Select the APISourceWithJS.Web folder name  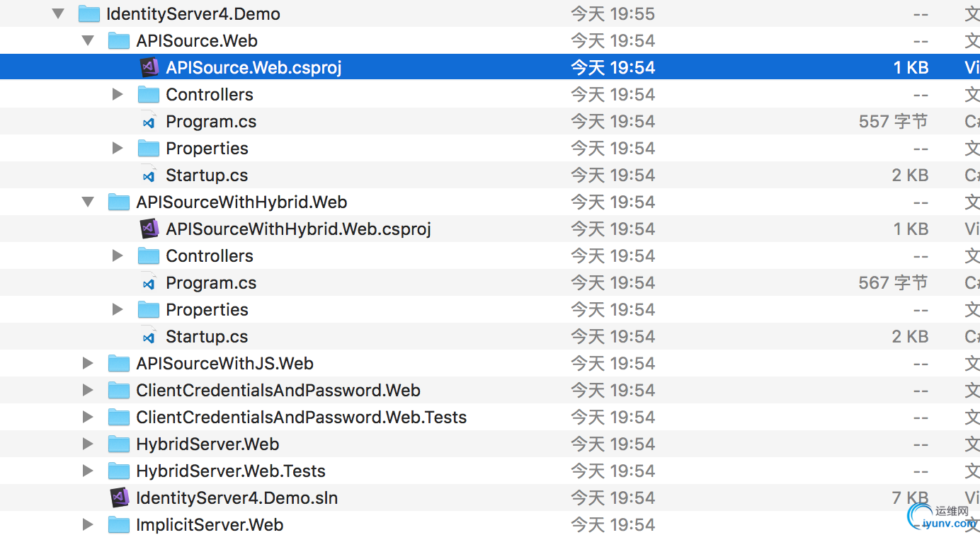click(224, 364)
